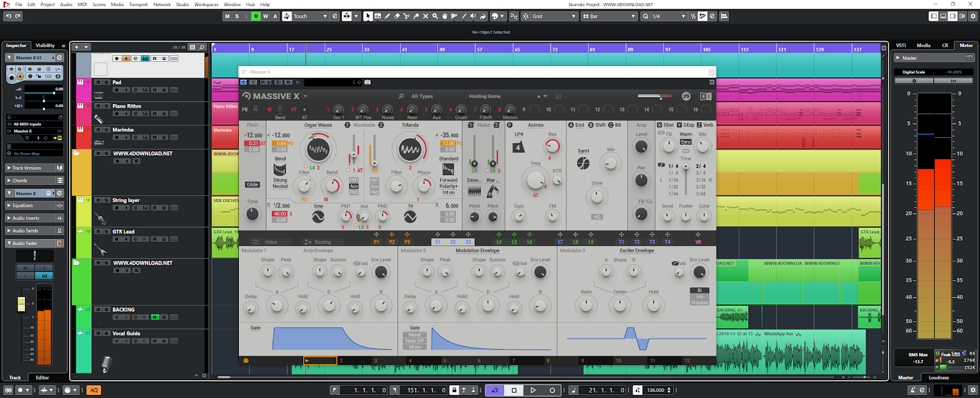Expand the Audio Sends inspector section
This screenshot has height=398, width=980.
(x=34, y=231)
